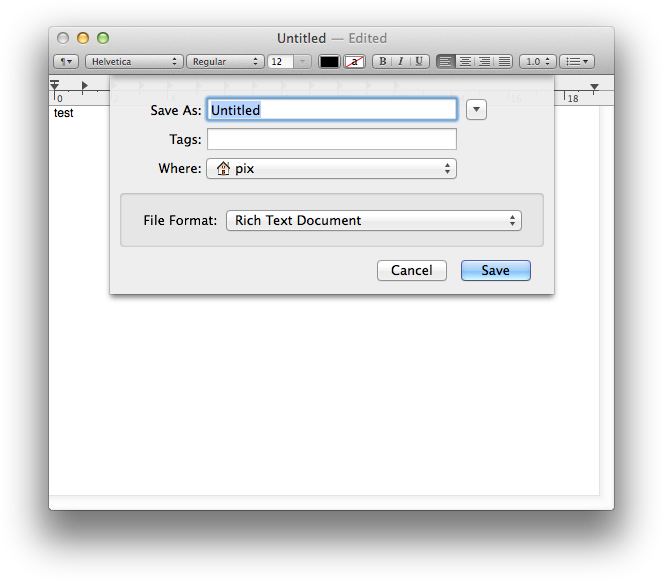Open the Helvetica font family dropdown

point(134,62)
